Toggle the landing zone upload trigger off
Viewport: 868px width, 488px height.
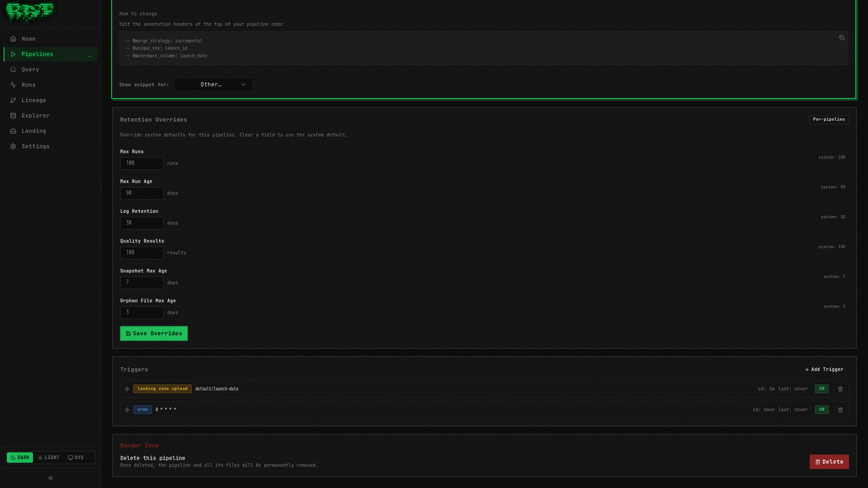pyautogui.click(x=821, y=389)
